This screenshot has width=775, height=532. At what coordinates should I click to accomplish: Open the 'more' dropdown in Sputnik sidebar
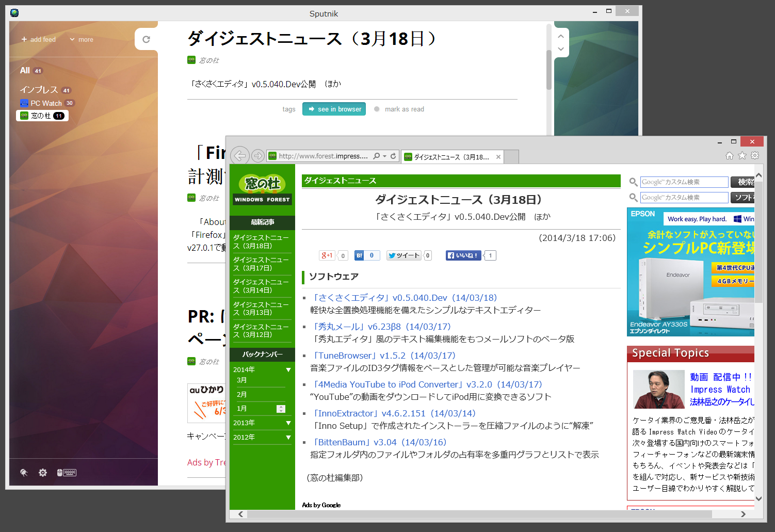point(81,39)
